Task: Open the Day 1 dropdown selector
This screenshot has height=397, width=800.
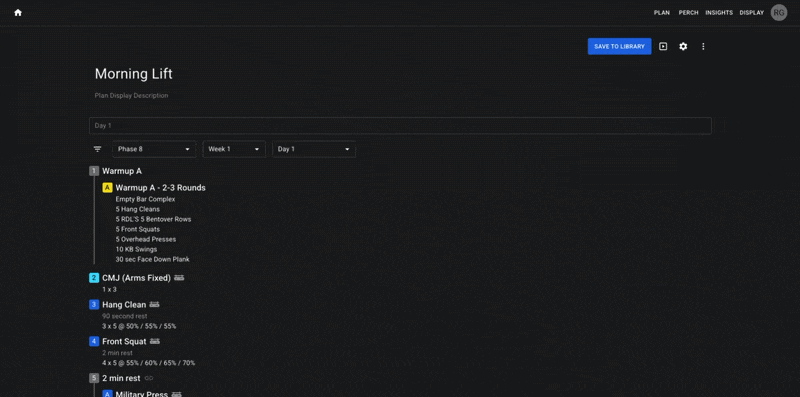Action: (x=314, y=149)
